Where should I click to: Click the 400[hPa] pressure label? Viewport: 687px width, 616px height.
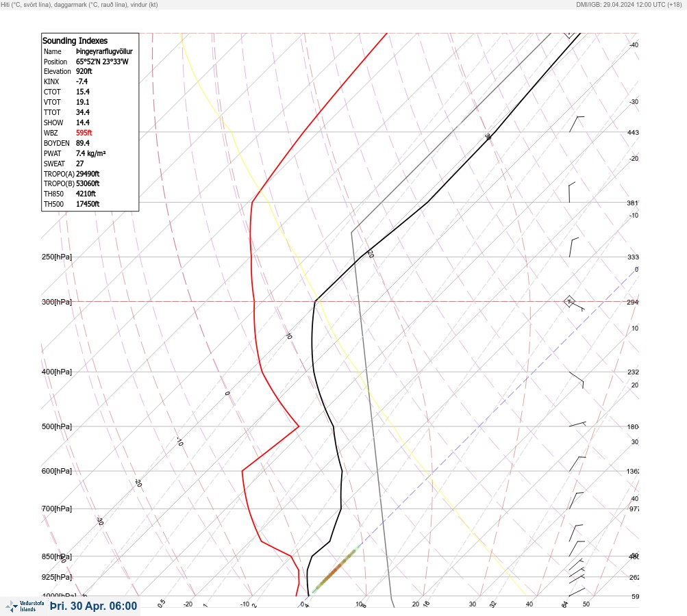[x=57, y=372]
